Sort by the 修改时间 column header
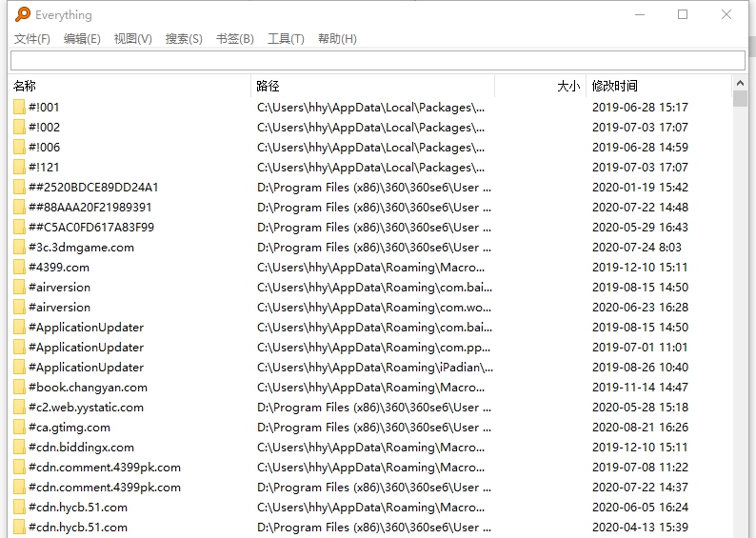This screenshot has height=538, width=756. [x=659, y=86]
